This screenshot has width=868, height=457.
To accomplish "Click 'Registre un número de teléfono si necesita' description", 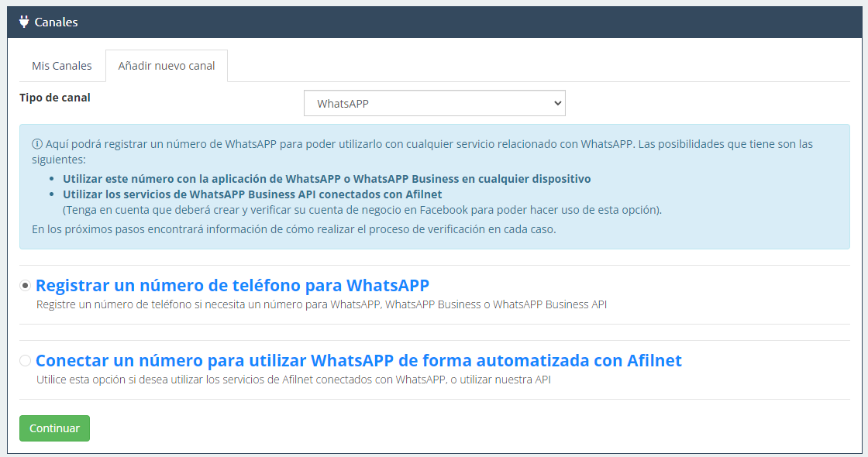I will click(322, 304).
